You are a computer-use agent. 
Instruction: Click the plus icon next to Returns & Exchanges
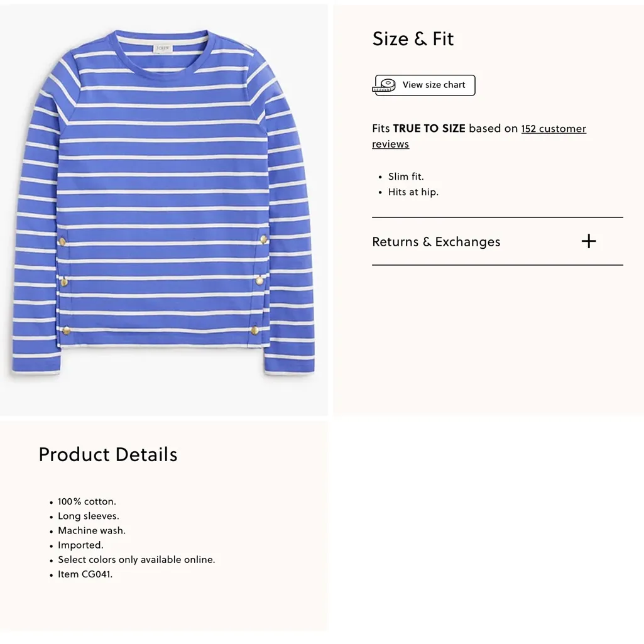pyautogui.click(x=589, y=241)
